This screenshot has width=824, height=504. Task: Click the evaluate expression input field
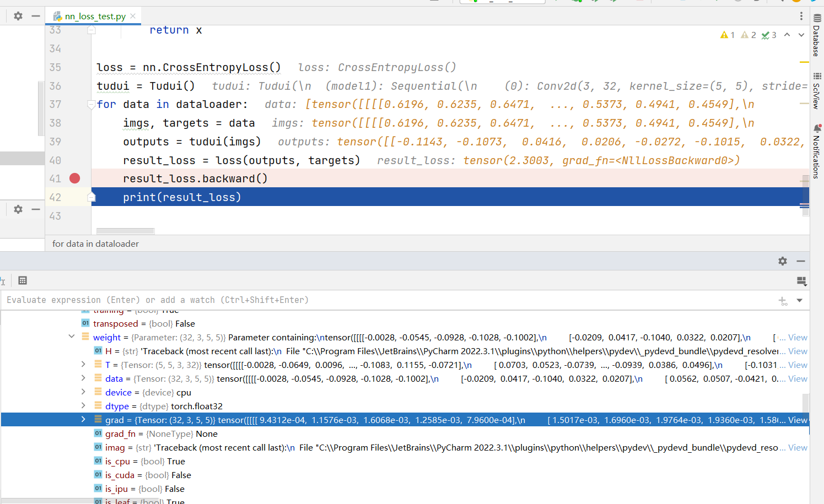[386, 300]
